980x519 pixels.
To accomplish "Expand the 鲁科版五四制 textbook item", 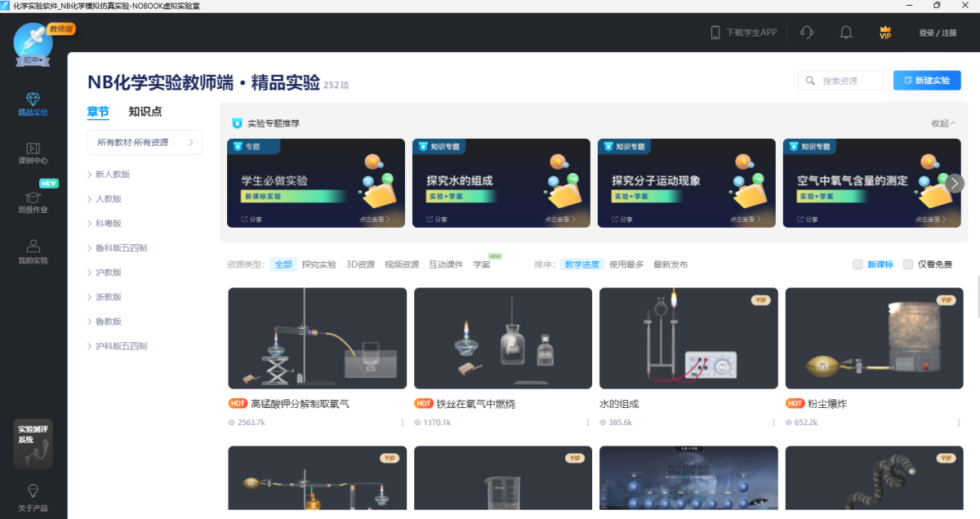I will click(118, 248).
